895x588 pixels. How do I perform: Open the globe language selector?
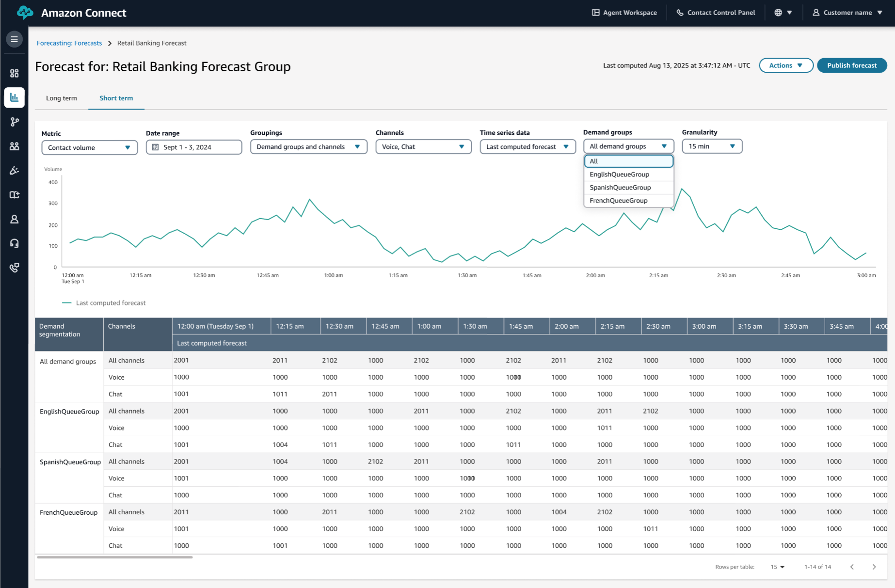pos(783,13)
